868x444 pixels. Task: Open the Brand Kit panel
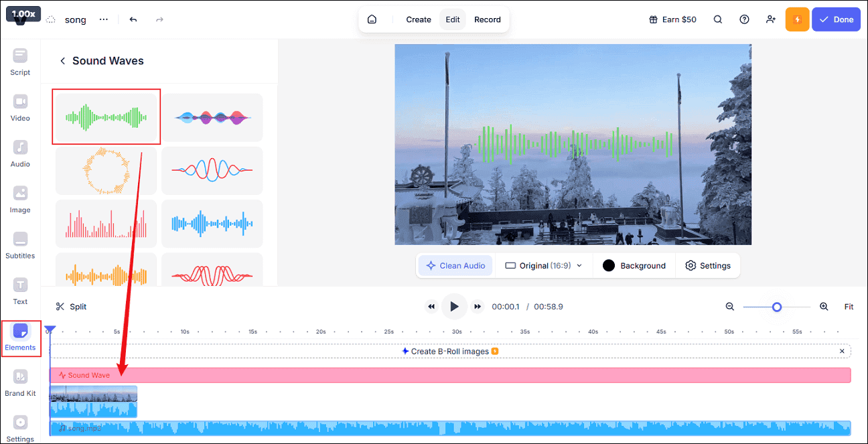(20, 383)
